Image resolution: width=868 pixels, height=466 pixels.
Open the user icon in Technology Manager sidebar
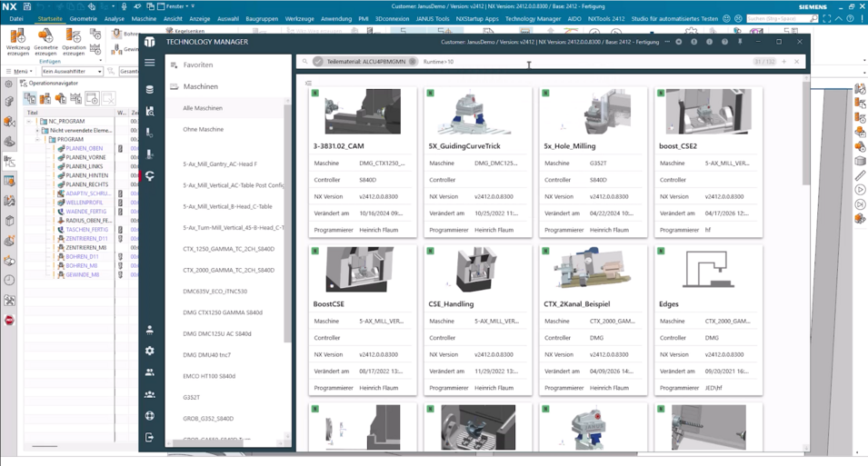click(x=149, y=330)
